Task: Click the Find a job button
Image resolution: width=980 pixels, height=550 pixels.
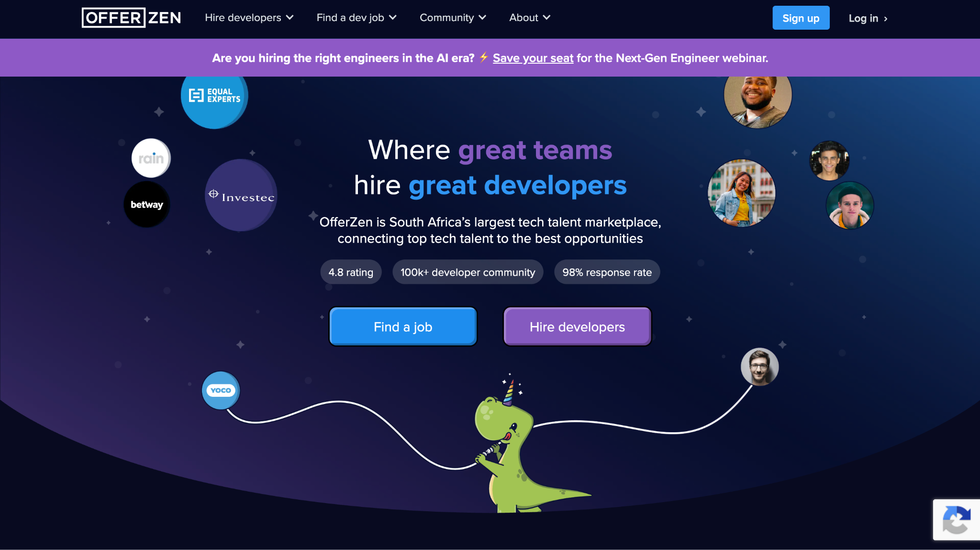Action: click(x=403, y=327)
